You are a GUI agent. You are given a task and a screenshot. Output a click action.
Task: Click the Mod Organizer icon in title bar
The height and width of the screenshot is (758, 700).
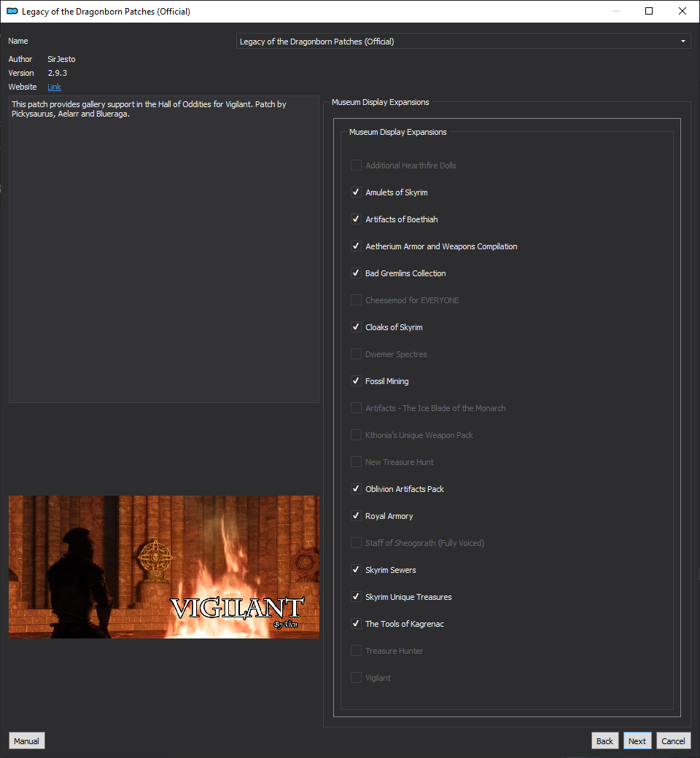(x=12, y=11)
